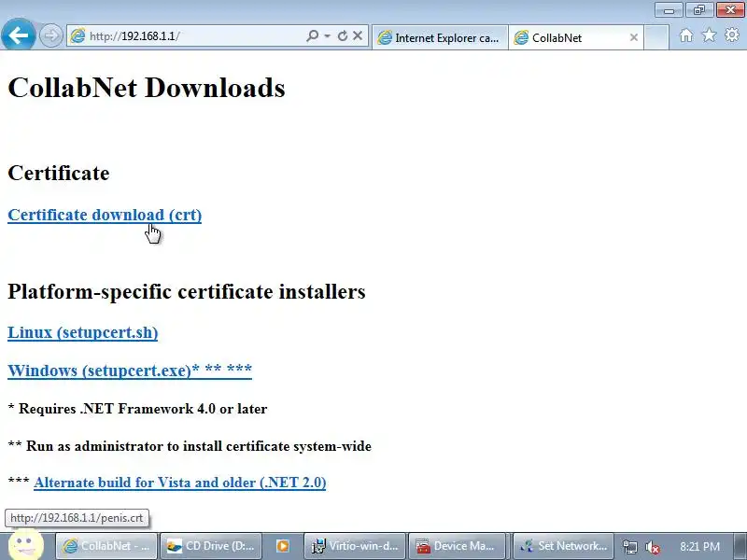
Task: Click the forward navigation arrow
Action: (50, 35)
